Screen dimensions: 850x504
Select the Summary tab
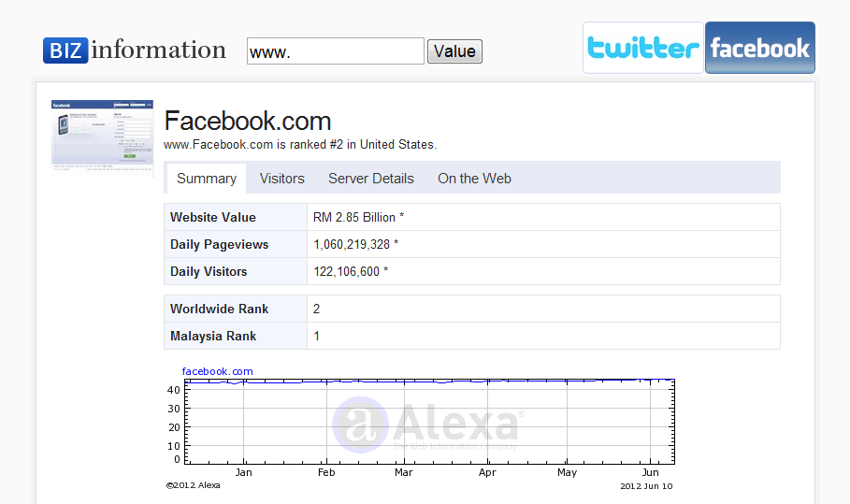tap(207, 179)
